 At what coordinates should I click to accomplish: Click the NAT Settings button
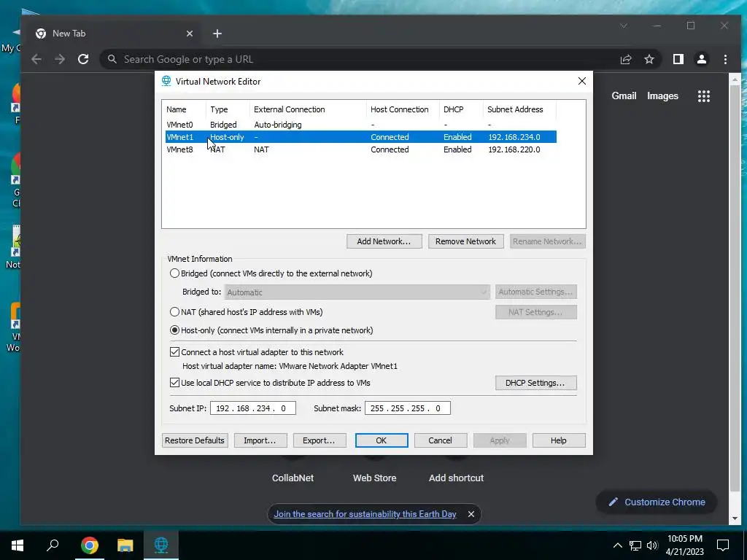536,312
